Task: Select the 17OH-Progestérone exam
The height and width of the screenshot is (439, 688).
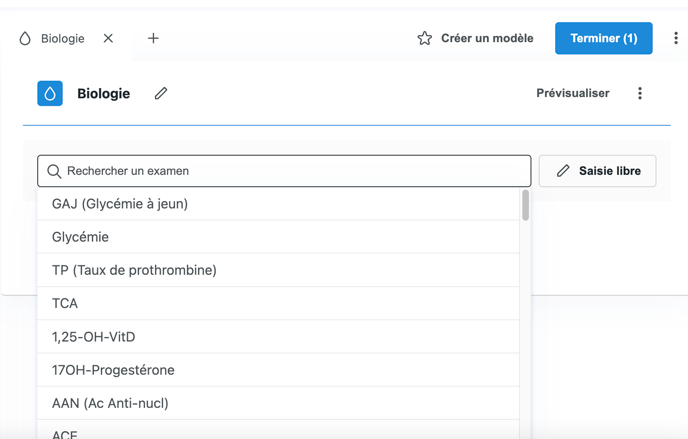Action: tap(113, 370)
